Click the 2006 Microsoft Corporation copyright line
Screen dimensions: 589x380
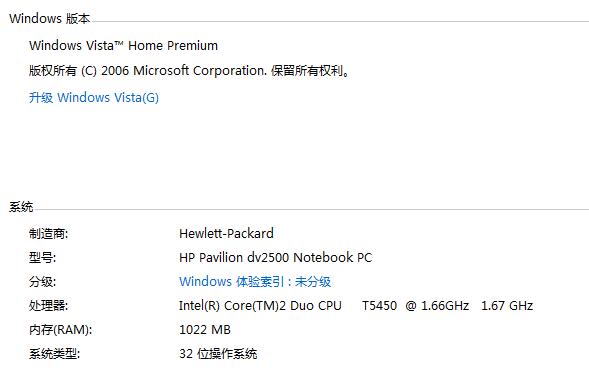(189, 71)
